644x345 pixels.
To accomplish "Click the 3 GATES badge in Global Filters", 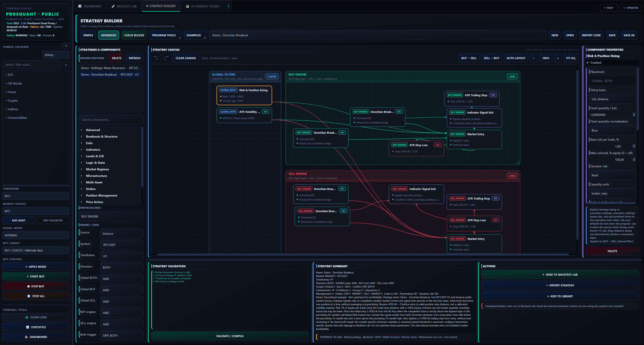I will 272,77.
